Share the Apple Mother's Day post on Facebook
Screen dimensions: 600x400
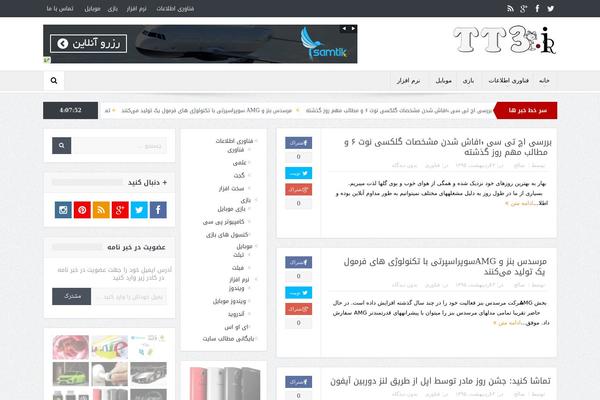[x=298, y=382]
